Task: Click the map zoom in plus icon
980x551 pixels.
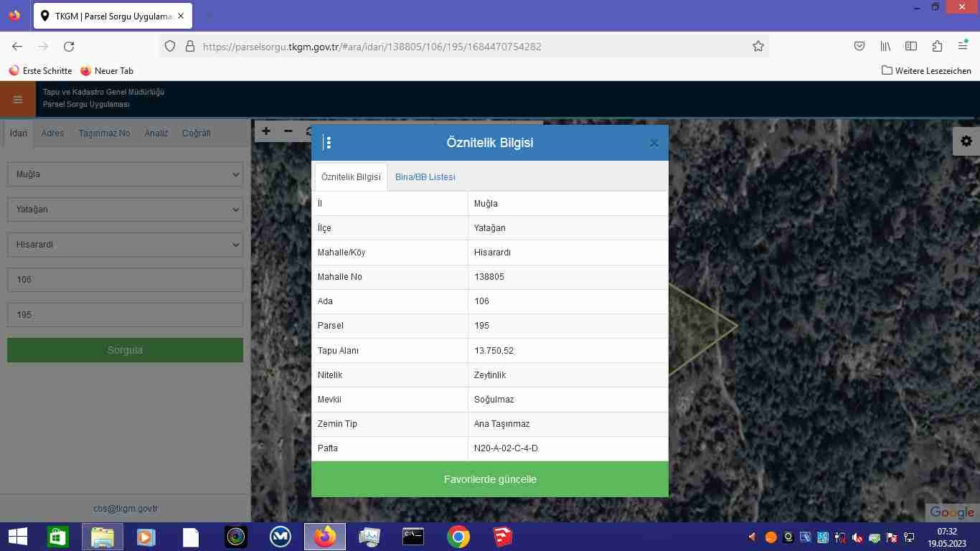Action: 266,131
